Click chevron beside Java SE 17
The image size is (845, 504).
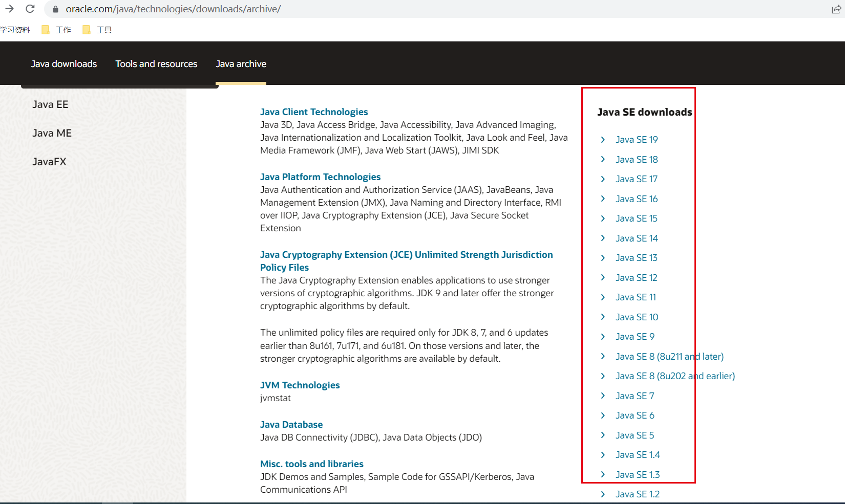(x=603, y=179)
